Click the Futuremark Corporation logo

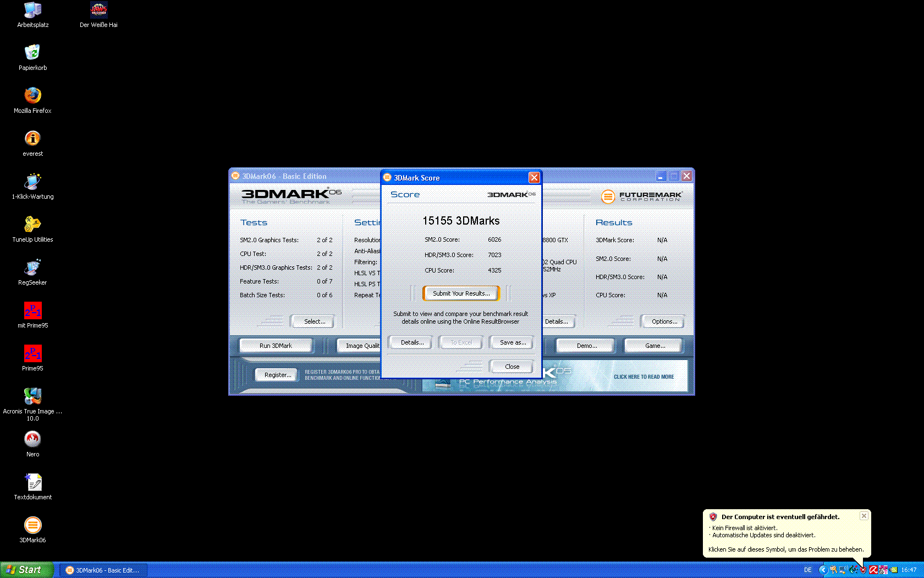(x=642, y=197)
